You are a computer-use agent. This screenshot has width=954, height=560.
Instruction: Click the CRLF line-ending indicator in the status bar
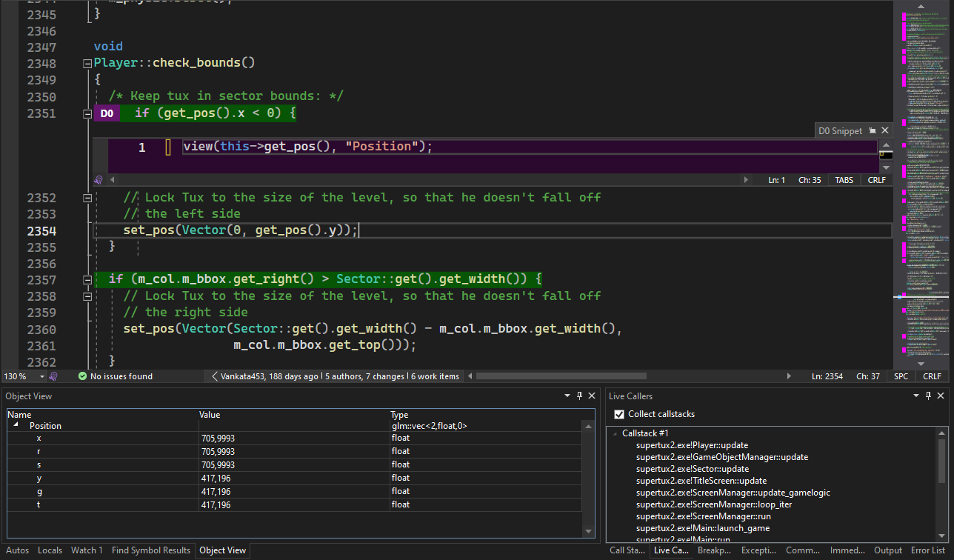932,376
